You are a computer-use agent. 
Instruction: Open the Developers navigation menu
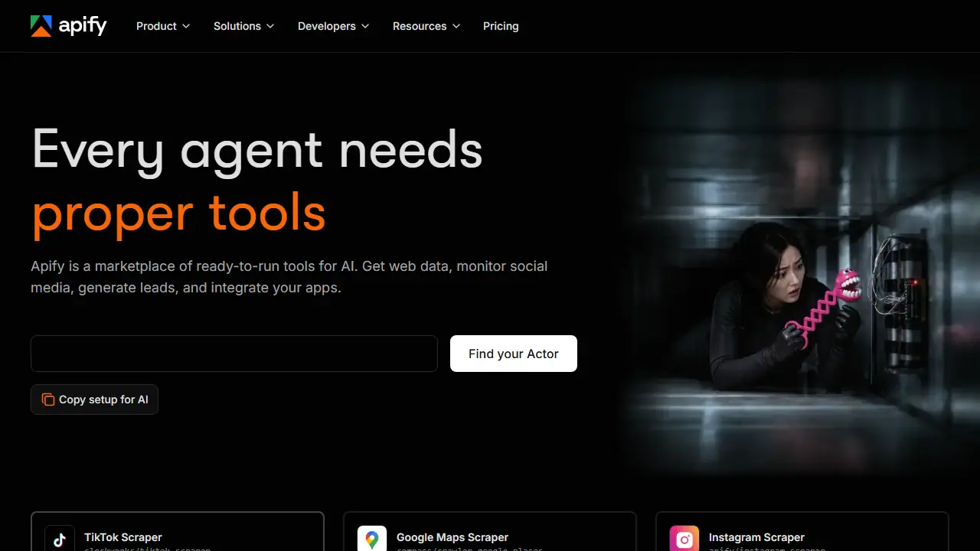point(333,26)
